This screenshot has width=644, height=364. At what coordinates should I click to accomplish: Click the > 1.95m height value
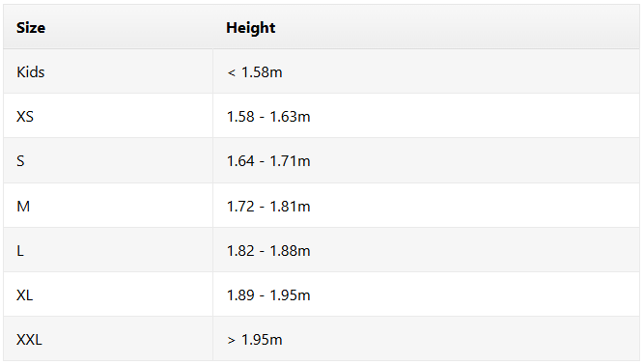coord(255,339)
